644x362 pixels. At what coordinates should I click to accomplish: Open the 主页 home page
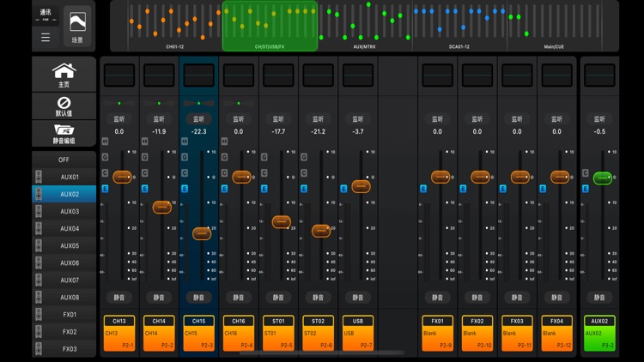pos(64,75)
